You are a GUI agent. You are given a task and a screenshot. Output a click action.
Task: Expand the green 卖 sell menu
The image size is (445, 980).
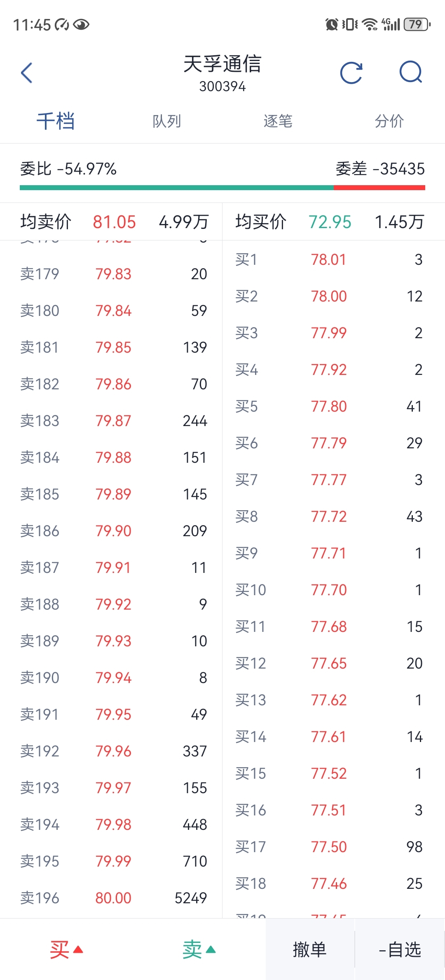[x=199, y=950]
